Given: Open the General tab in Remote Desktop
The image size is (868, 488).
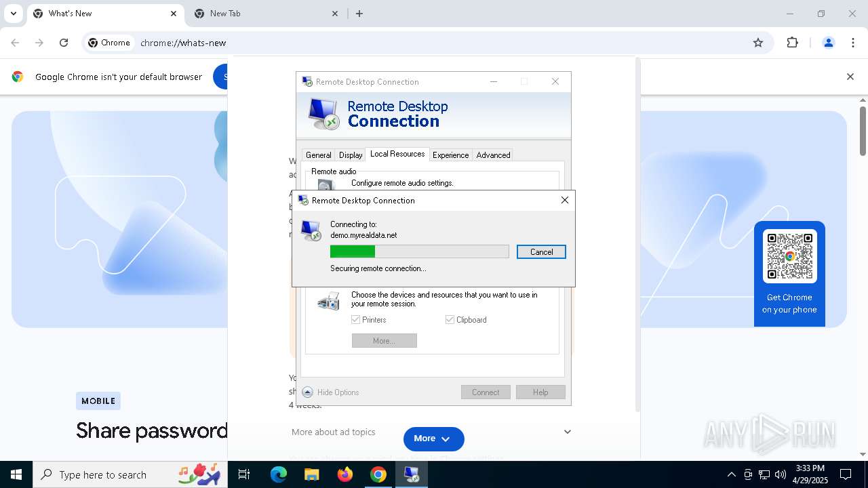Looking at the screenshot, I should coord(318,155).
